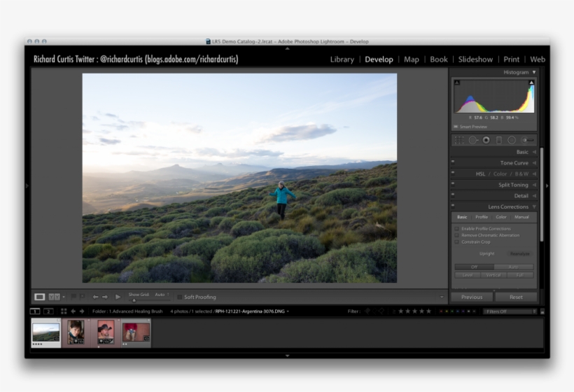574x392 pixels.
Task: Adjust the Show Grid slider
Action: [x=134, y=300]
